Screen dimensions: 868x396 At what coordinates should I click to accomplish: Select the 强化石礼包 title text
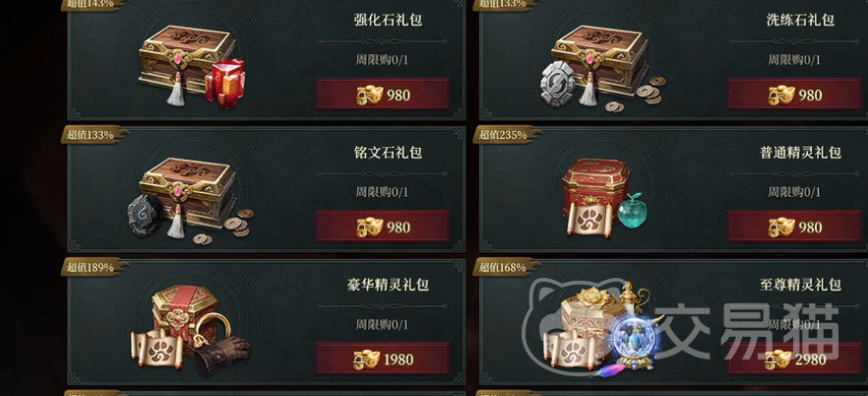point(388,20)
